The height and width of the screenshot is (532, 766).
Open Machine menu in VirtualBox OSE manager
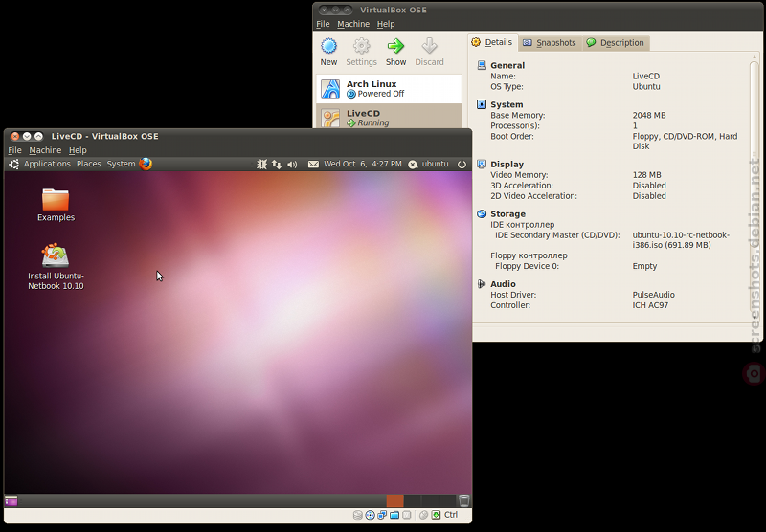(353, 24)
